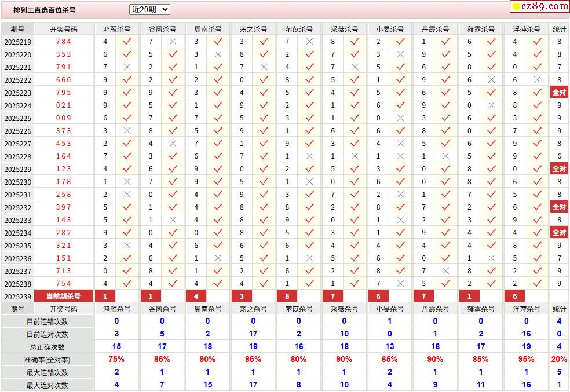The height and width of the screenshot is (392, 570).
Task: Click the gray cross in 丹霞 column row 2025237
Action: click(x=445, y=270)
